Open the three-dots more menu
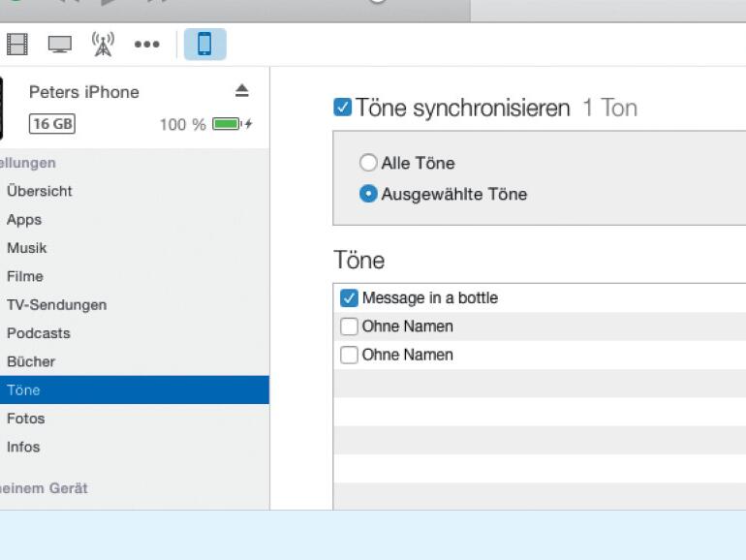 (147, 45)
